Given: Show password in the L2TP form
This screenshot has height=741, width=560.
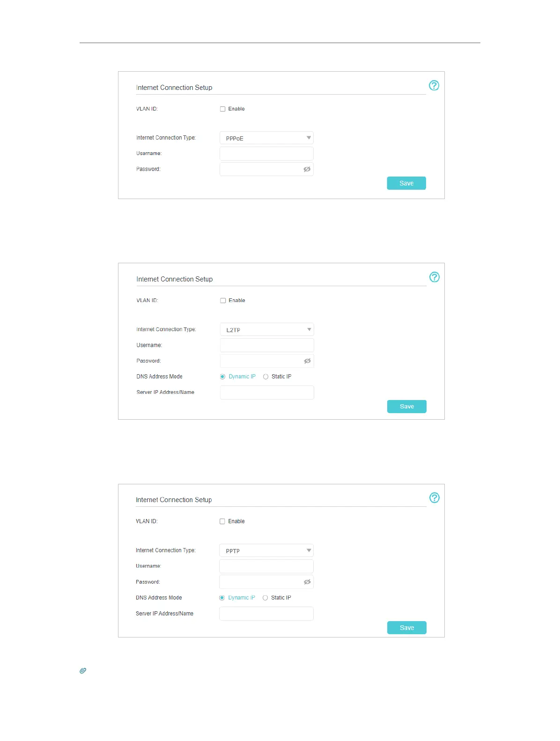Looking at the screenshot, I should pos(307,361).
